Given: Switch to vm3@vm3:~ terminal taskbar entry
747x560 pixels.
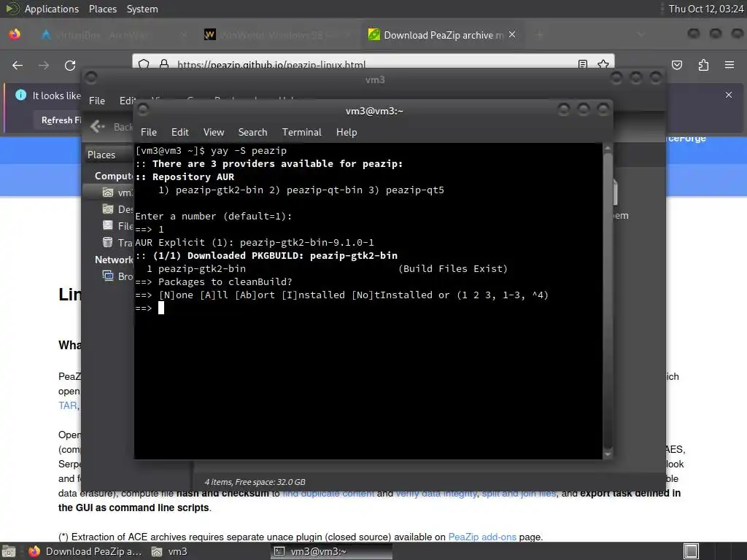Looking at the screenshot, I should (332, 551).
